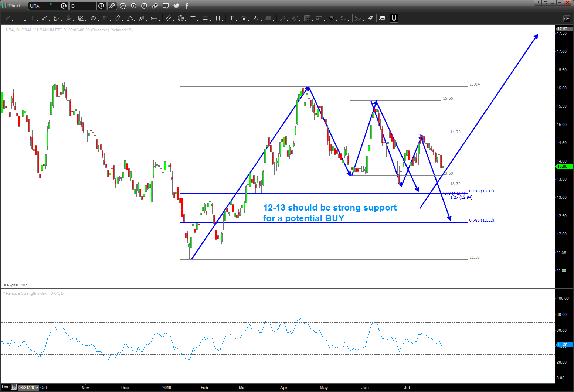Select the Triangle drawing tool

coord(130,18)
